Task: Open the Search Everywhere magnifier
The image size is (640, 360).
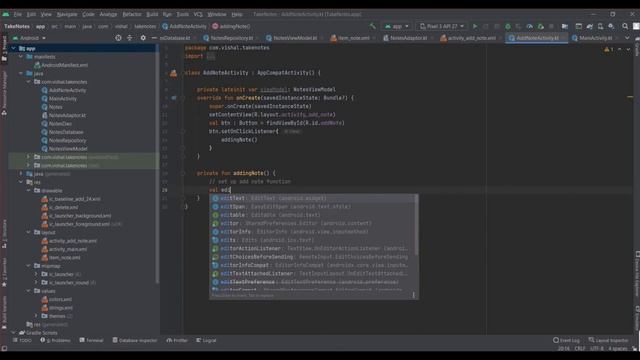Action: point(625,26)
